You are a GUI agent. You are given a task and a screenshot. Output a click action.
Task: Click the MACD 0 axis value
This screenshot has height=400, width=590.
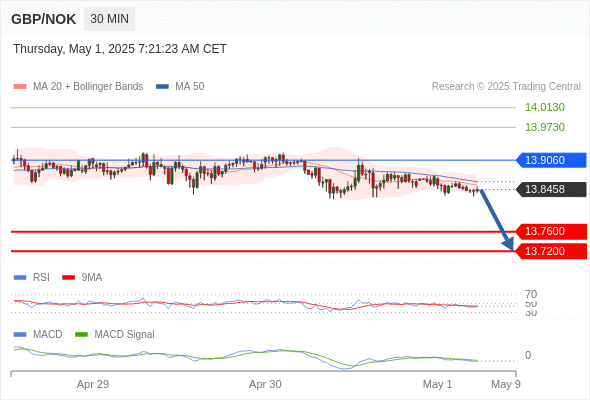coord(528,355)
